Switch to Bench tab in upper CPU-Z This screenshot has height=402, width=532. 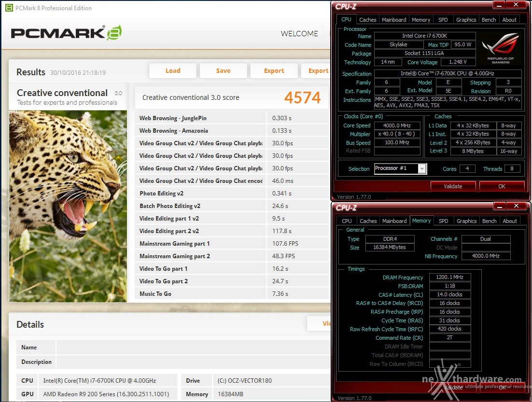[489, 20]
